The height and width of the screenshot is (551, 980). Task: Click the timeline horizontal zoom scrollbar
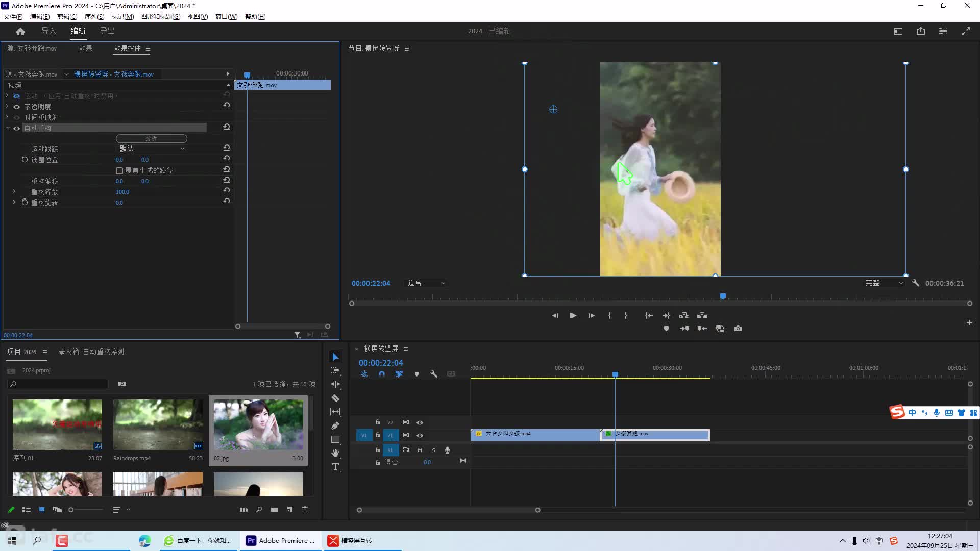(x=448, y=510)
